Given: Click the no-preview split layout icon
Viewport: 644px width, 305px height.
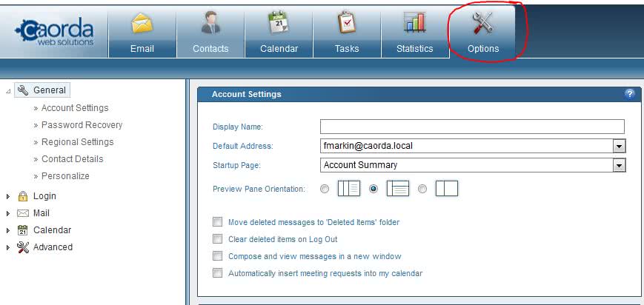Looking at the screenshot, I should point(447,189).
